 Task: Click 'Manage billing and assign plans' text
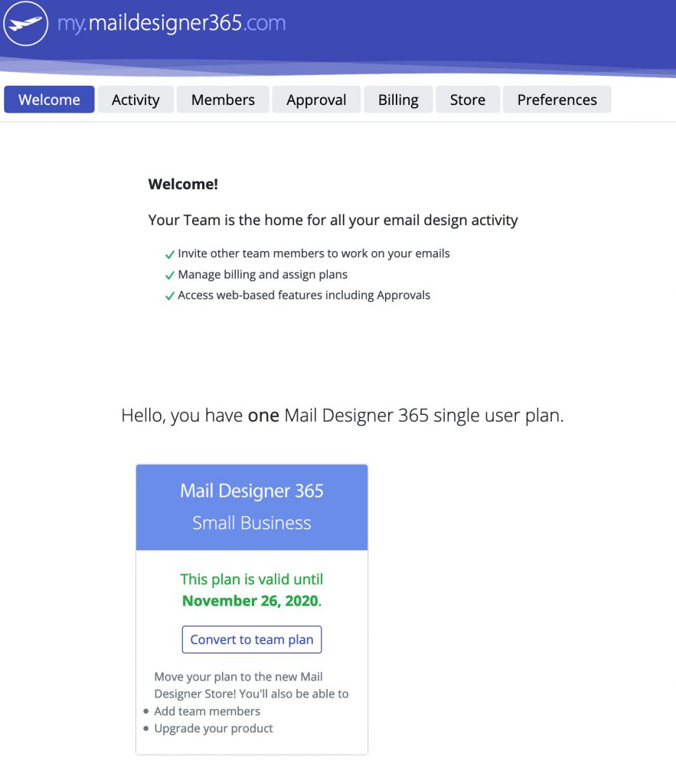click(263, 275)
